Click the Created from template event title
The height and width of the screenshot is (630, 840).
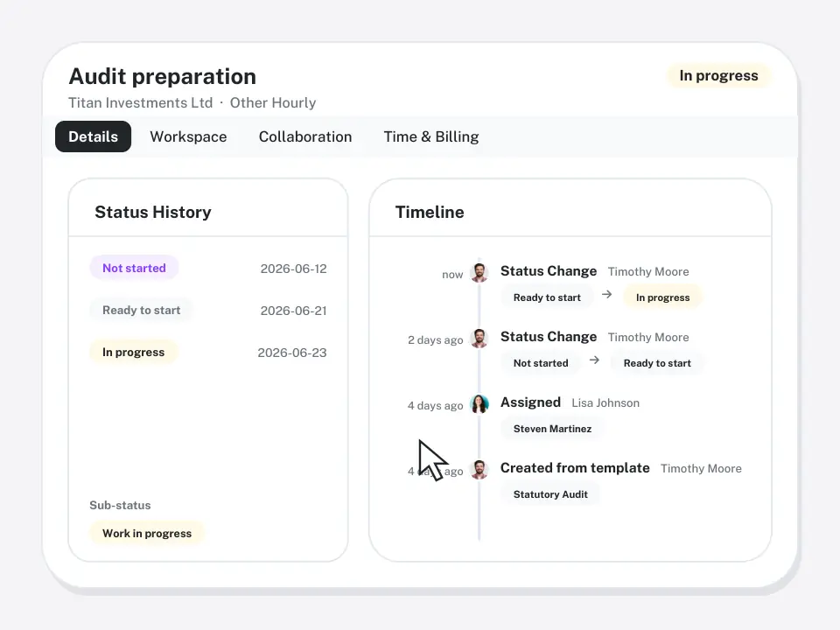(575, 467)
